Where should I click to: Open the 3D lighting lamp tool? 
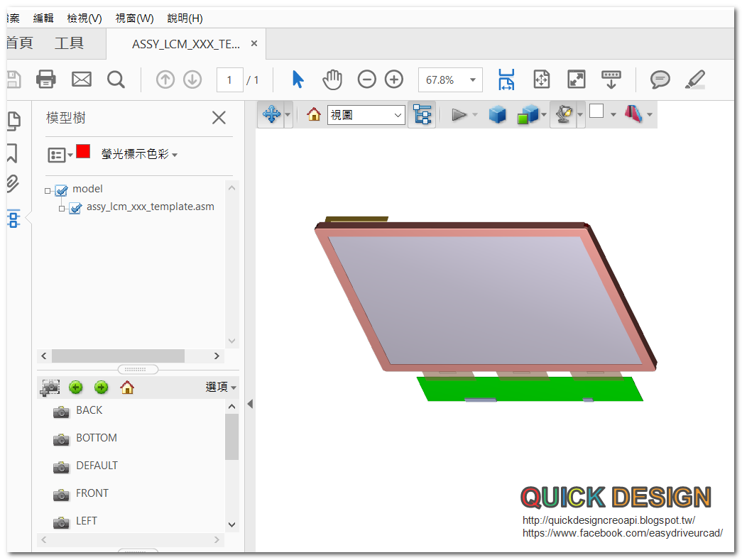click(563, 114)
